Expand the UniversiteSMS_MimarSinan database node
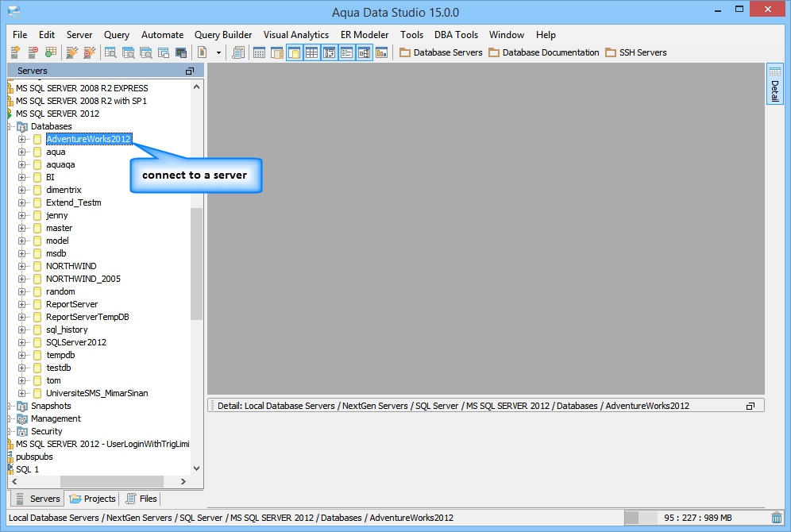The image size is (791, 532). coord(21,393)
